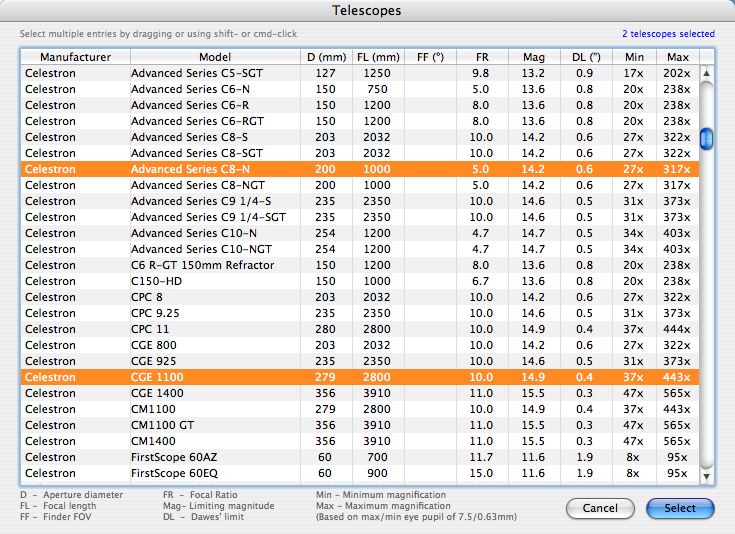
Task: Click the 202x max magnification cell
Action: (677, 73)
